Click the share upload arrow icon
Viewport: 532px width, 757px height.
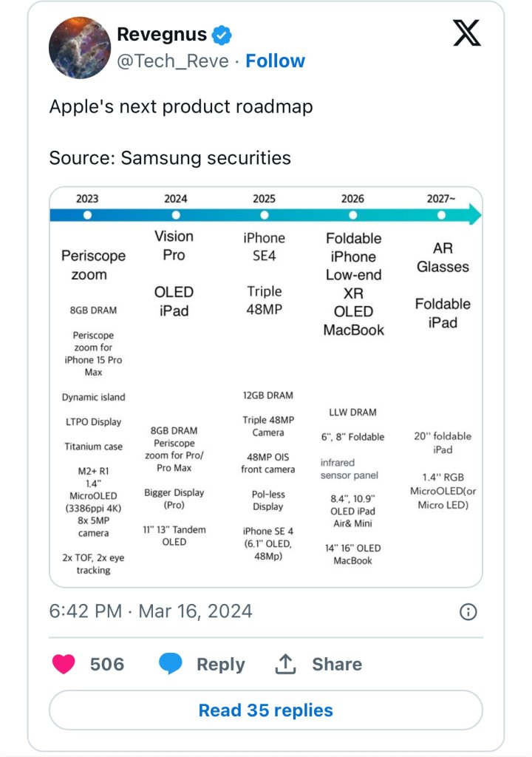click(285, 664)
